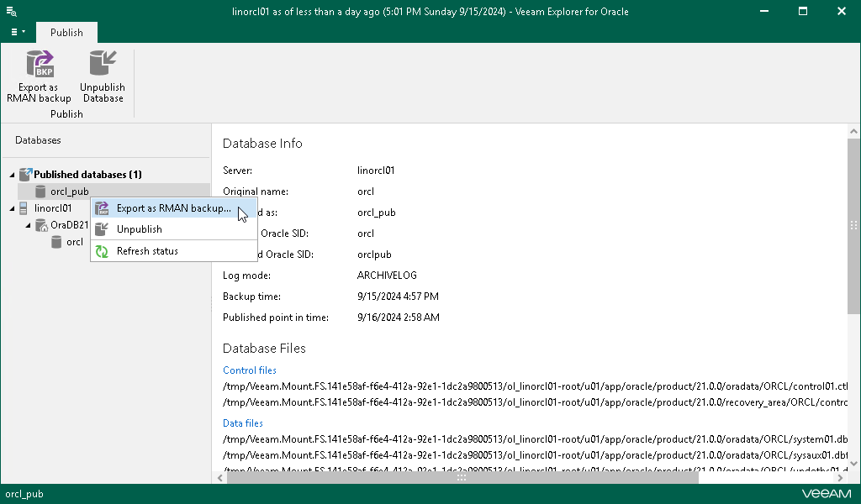The height and width of the screenshot is (504, 861).
Task: Collapse the linorcl01 server tree node
Action: [12, 208]
